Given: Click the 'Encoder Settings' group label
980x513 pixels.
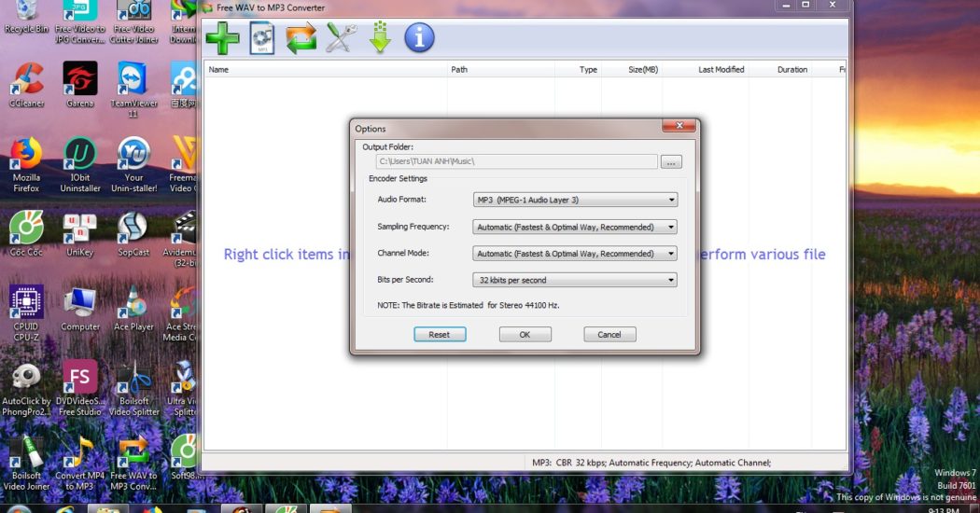Looking at the screenshot, I should click(x=399, y=178).
